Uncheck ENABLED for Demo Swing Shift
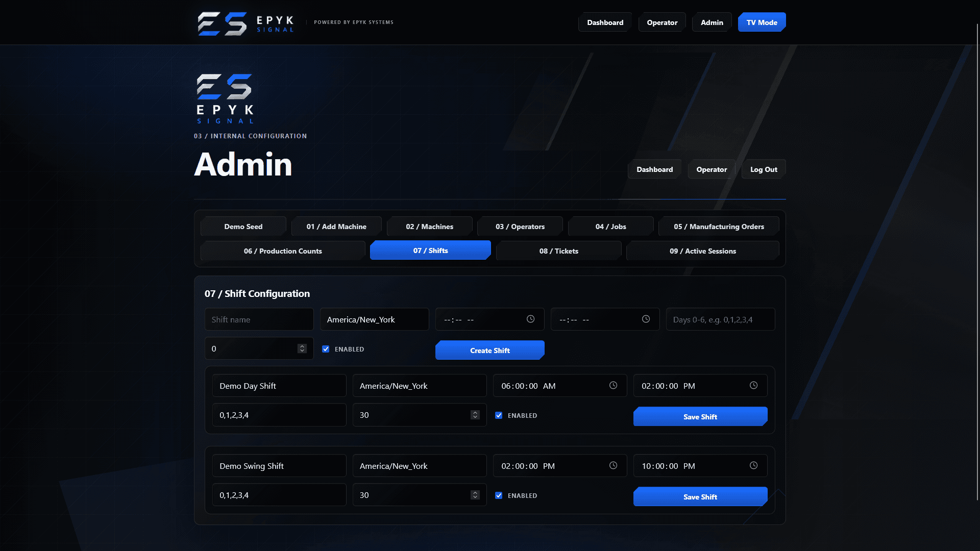This screenshot has height=551, width=980. click(x=499, y=495)
